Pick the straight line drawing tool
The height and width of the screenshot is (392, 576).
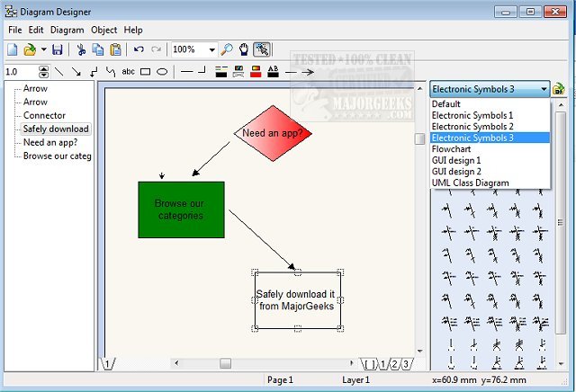tap(58, 72)
